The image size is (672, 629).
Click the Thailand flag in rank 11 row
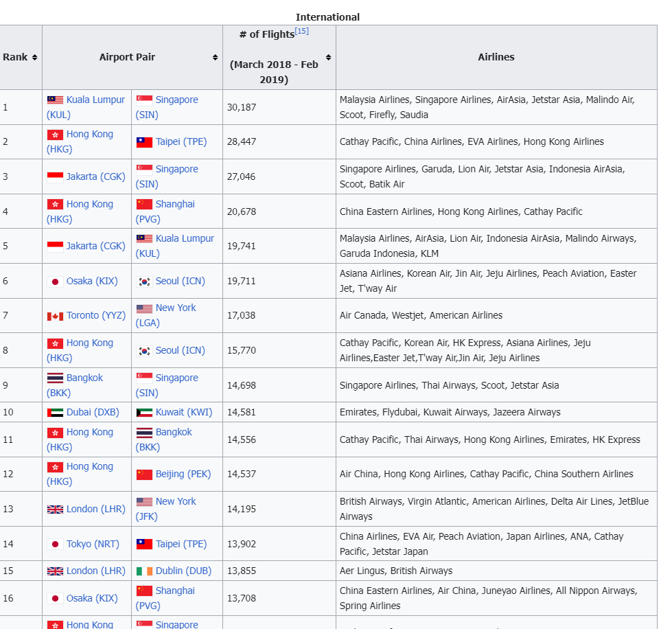pos(144,432)
